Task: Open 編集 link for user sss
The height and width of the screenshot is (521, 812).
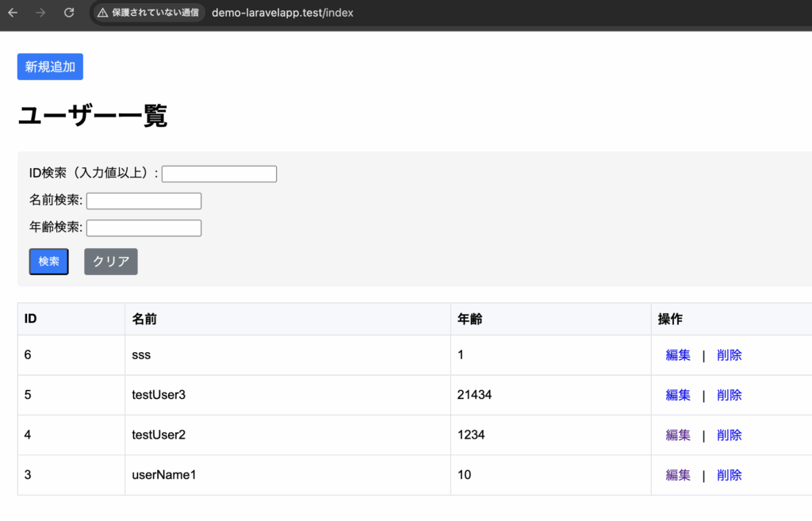Action: (678, 355)
